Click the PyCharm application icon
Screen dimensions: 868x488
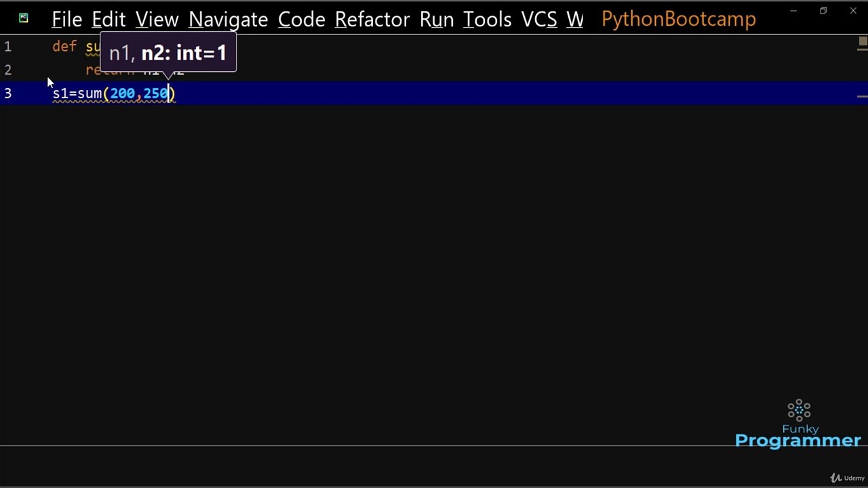pos(23,18)
